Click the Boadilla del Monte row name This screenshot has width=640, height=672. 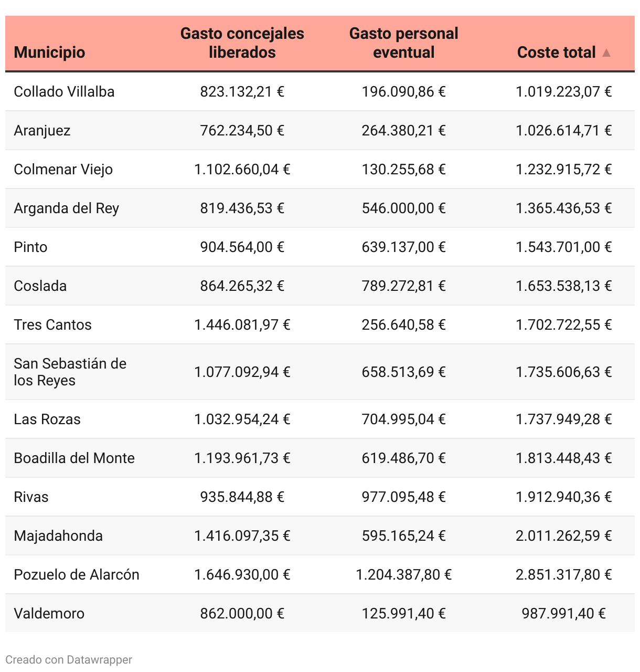point(74,458)
